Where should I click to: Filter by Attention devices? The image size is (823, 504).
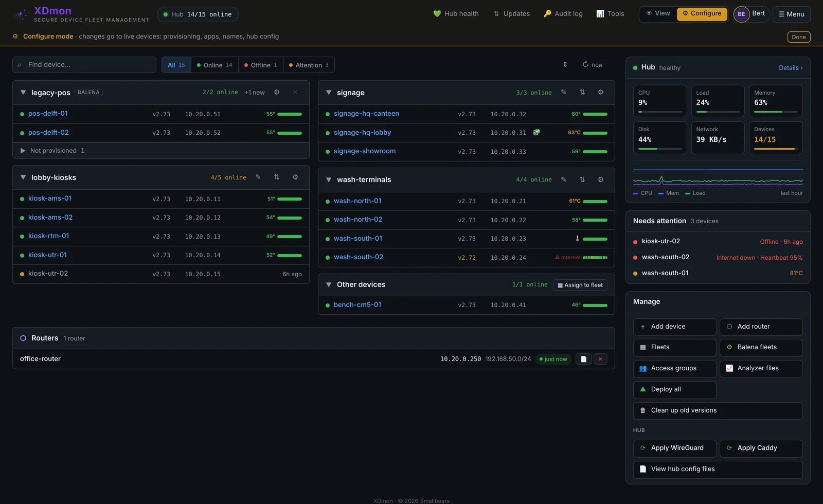[309, 65]
